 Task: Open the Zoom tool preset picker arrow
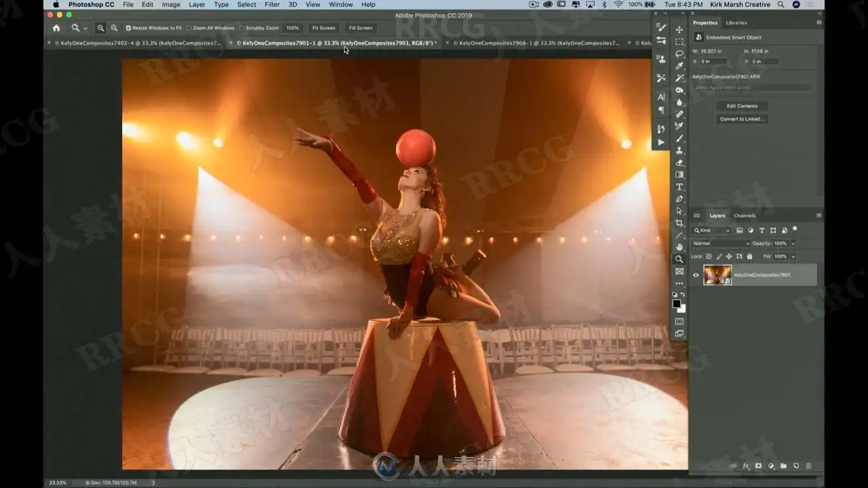85,28
